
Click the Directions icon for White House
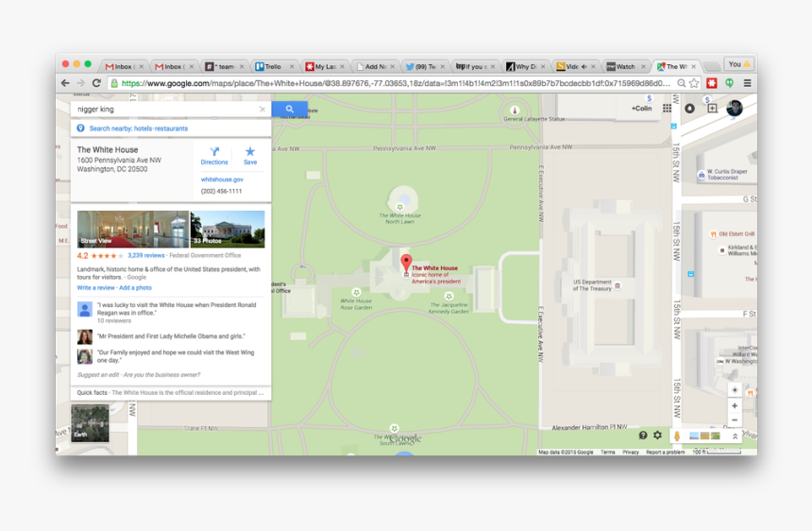214,155
